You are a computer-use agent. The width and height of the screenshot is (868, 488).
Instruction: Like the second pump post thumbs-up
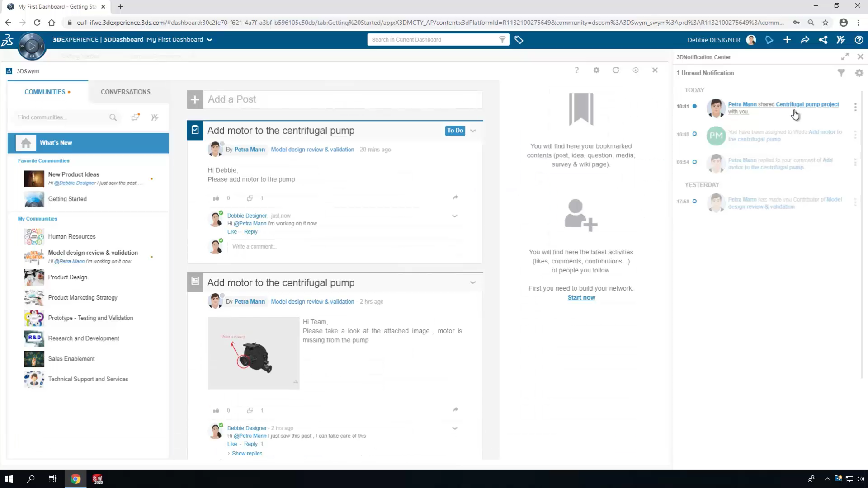(x=216, y=410)
